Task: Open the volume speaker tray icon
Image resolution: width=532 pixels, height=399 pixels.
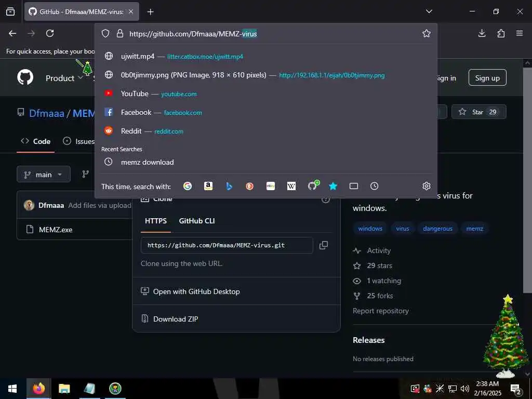Action: tap(465, 389)
